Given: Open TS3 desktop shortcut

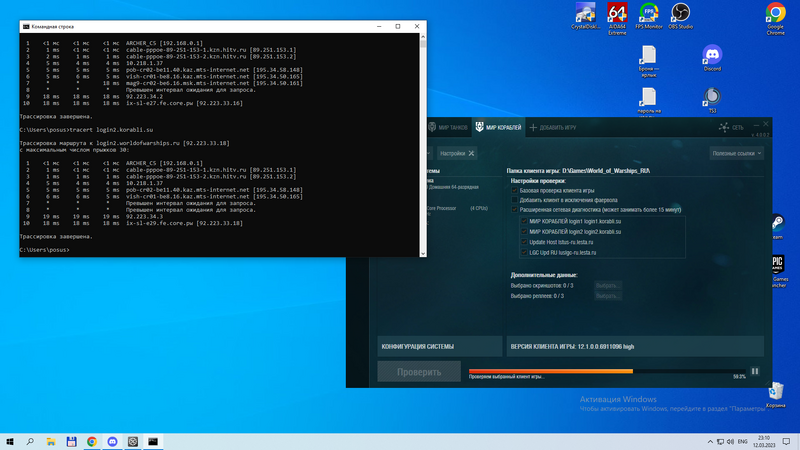Looking at the screenshot, I should click(712, 100).
